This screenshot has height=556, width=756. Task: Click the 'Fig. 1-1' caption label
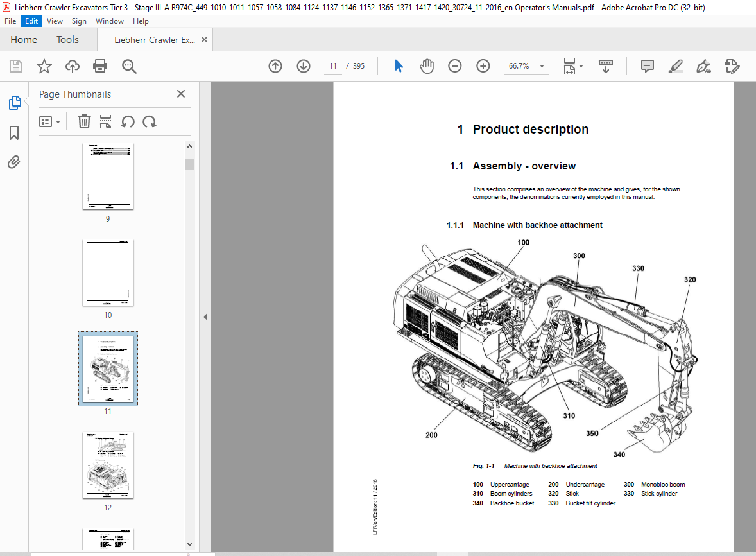[484, 466]
